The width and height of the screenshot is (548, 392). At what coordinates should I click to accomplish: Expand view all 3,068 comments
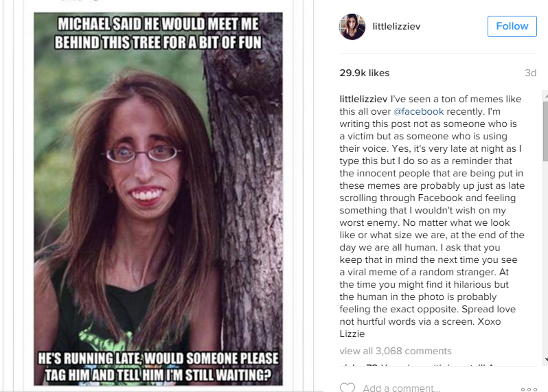pyautogui.click(x=396, y=351)
